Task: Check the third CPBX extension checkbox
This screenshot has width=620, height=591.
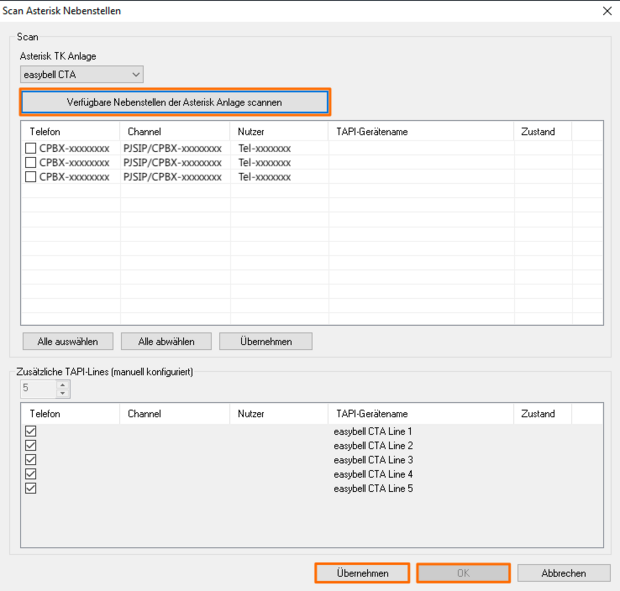Action: click(x=30, y=177)
